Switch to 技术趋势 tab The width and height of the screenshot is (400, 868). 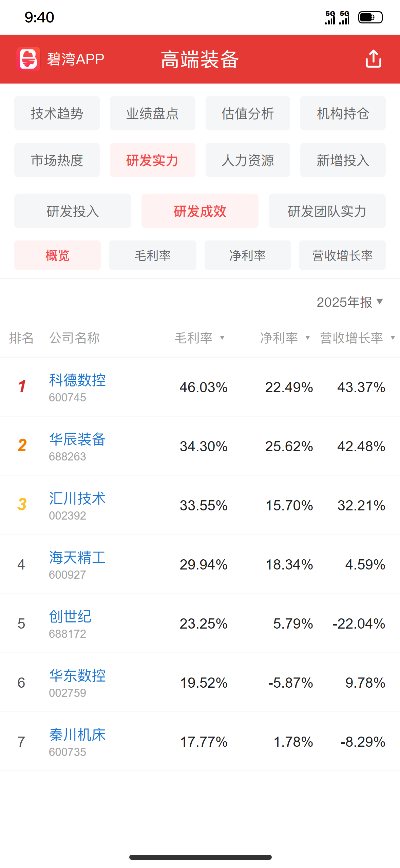click(57, 113)
